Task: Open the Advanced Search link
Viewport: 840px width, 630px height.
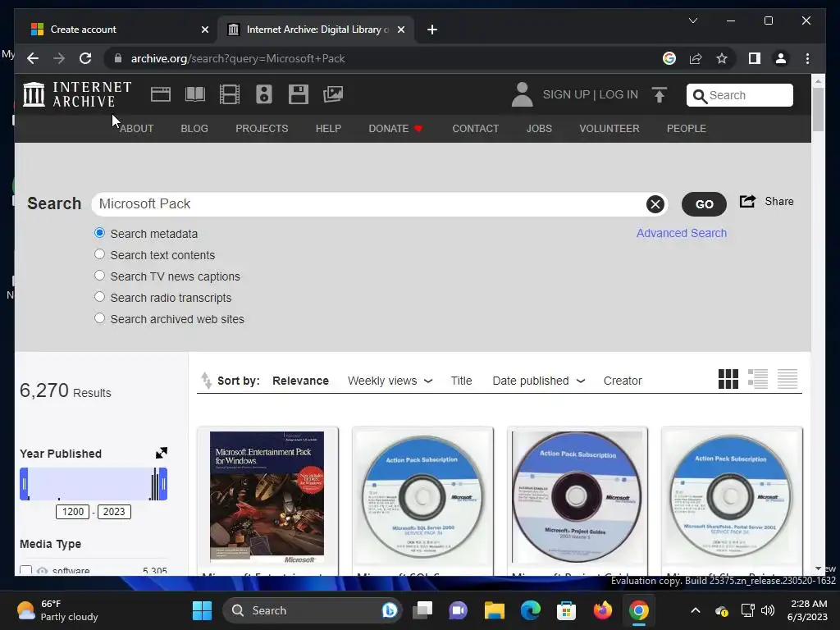Action: tap(682, 233)
